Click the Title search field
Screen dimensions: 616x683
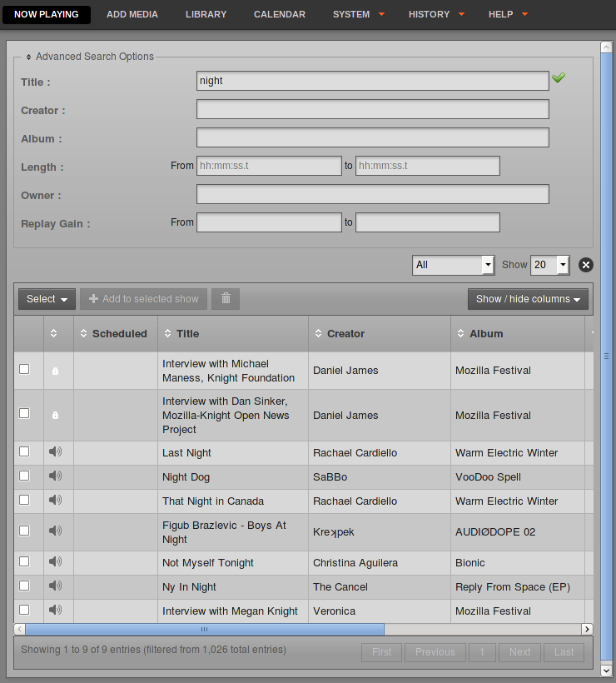point(373,81)
